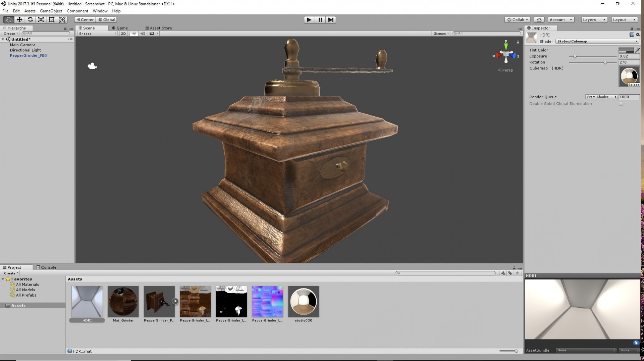Open the Layout dropdown
Viewport: 644px width, 361px height.
624,20
